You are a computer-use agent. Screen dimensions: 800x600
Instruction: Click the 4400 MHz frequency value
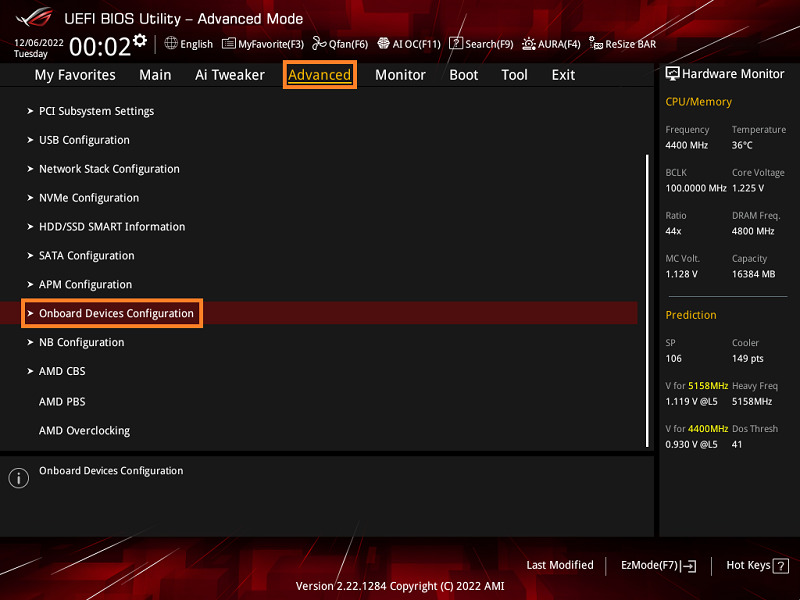[687, 145]
